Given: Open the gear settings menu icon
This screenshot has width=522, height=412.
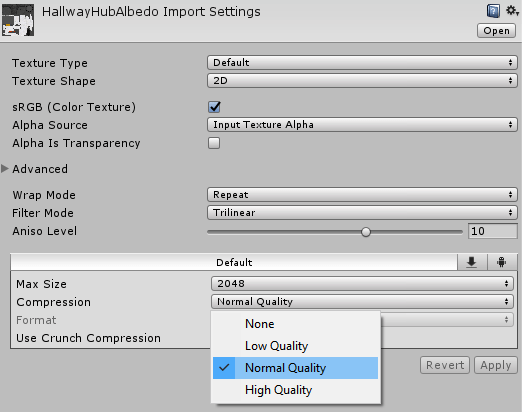Looking at the screenshot, I should [512, 11].
